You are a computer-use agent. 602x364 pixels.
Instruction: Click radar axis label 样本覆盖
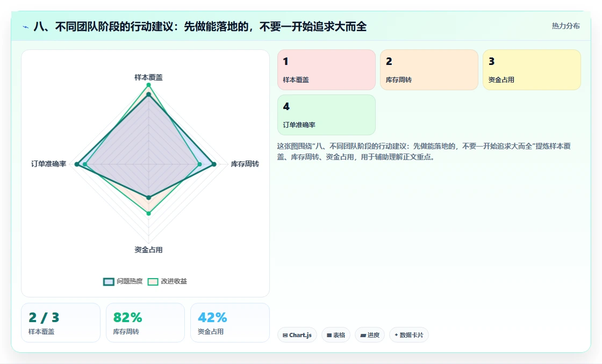tap(148, 77)
